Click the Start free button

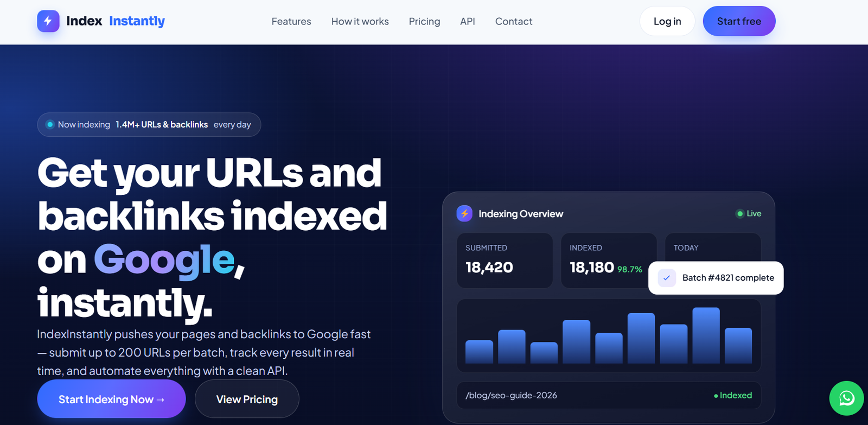(739, 21)
